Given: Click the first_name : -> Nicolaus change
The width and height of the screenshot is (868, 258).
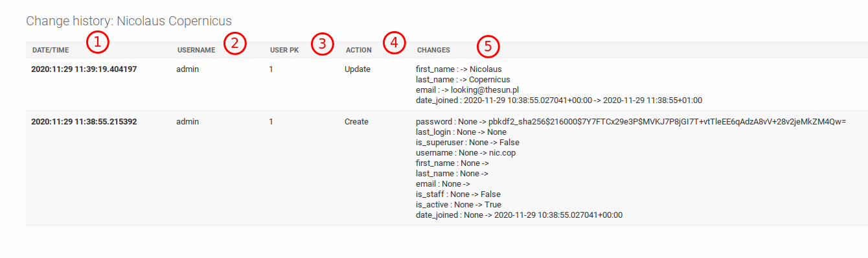Looking at the screenshot, I should point(459,69).
